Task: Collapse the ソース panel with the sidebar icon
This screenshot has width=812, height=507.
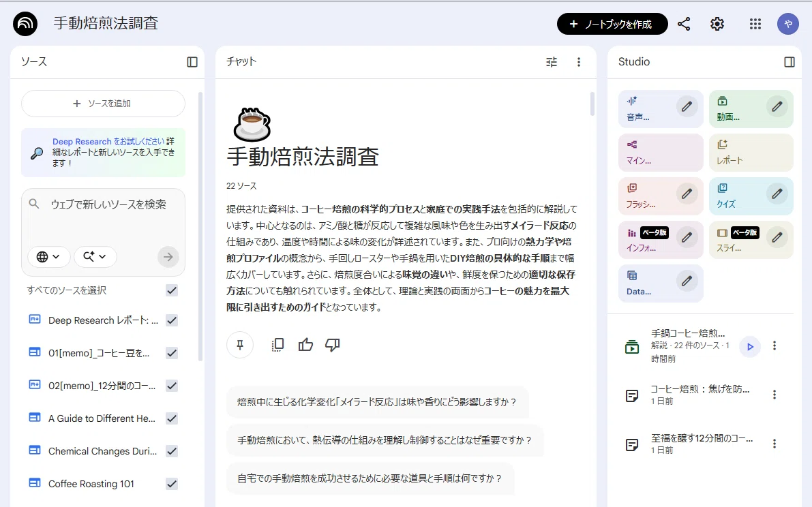Action: tap(192, 62)
